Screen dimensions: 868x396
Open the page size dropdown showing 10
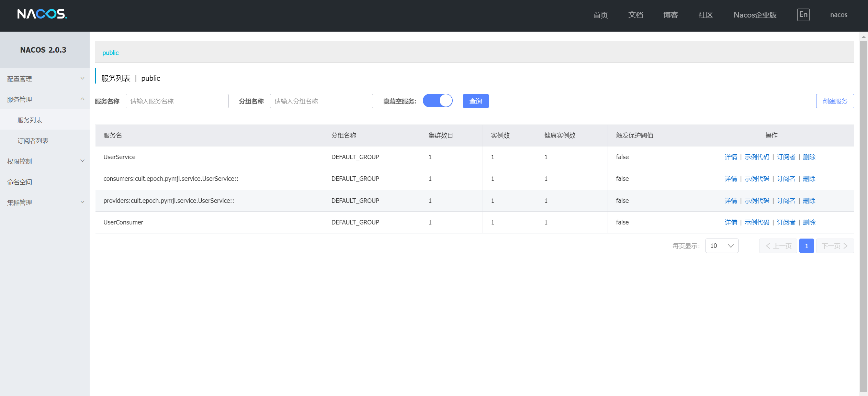pyautogui.click(x=722, y=246)
